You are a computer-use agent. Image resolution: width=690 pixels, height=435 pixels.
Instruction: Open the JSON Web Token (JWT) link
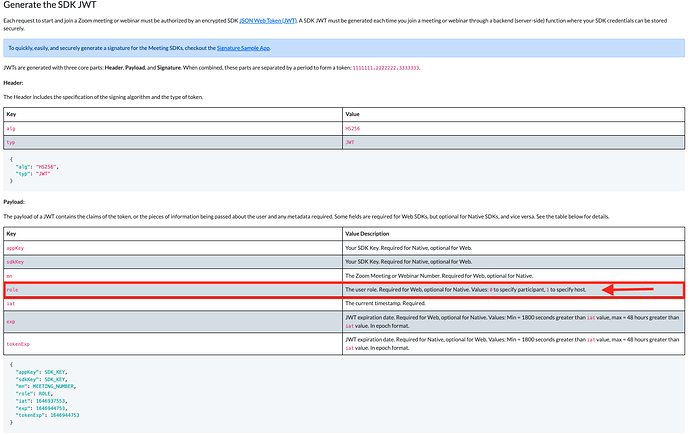coord(268,21)
